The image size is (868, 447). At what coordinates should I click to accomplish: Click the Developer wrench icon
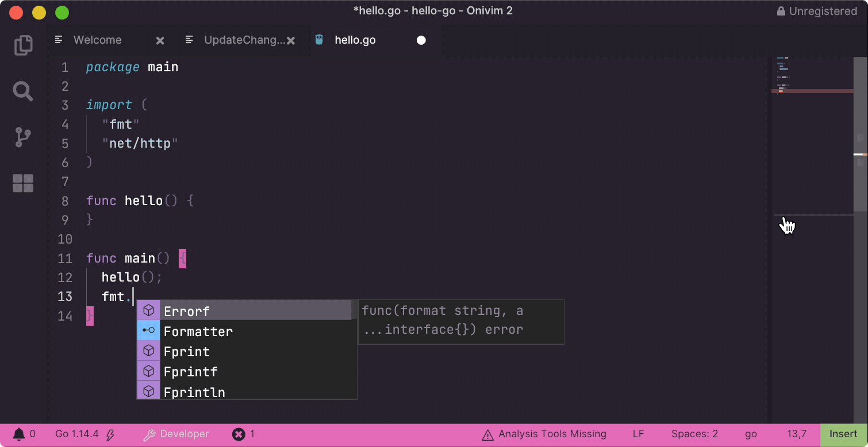[151, 434]
